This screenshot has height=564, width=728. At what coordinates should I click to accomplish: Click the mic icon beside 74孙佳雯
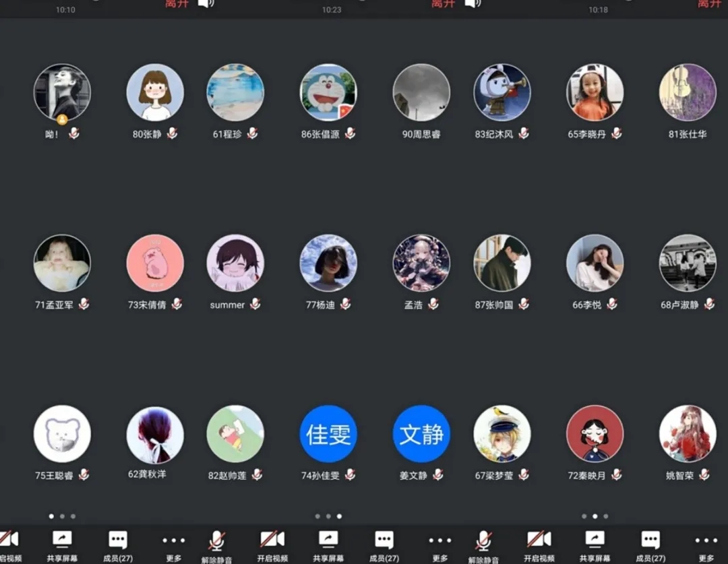[x=350, y=474]
